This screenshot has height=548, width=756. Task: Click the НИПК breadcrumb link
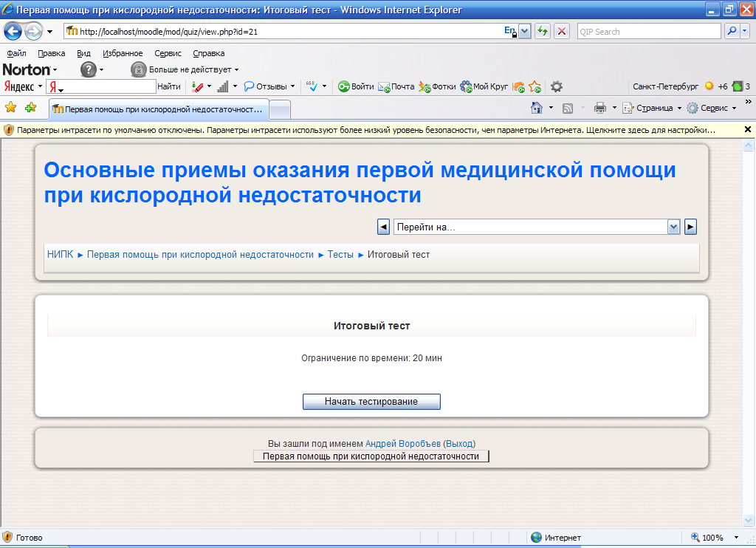61,254
